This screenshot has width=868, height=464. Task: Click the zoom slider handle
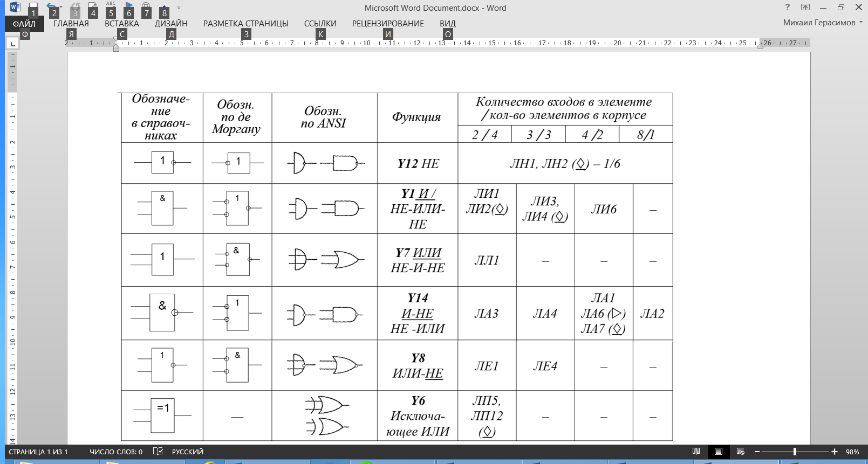coord(795,452)
